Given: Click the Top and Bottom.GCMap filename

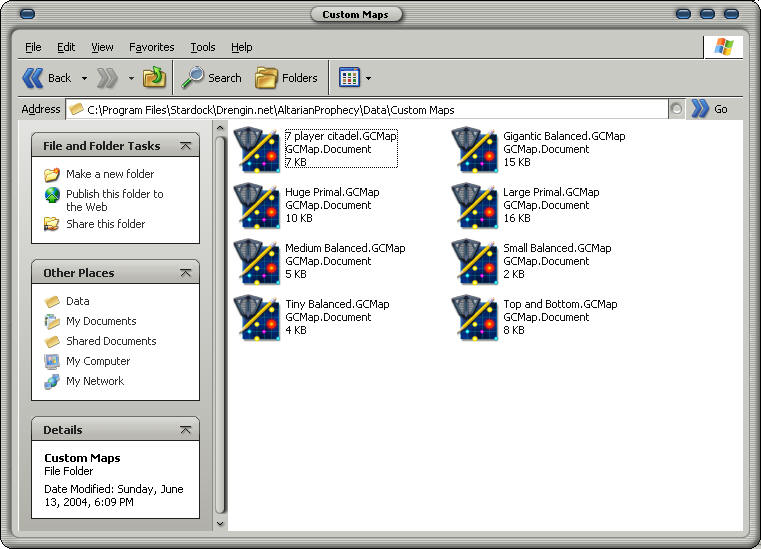Looking at the screenshot, I should coord(560,304).
